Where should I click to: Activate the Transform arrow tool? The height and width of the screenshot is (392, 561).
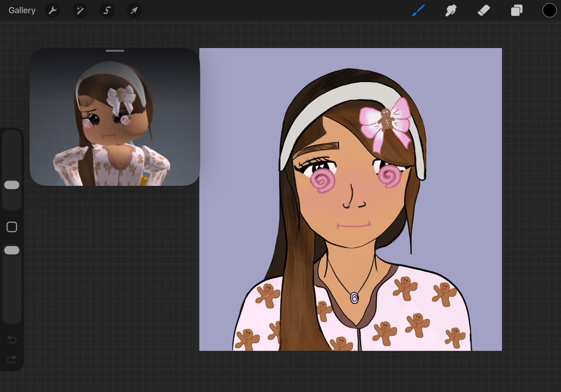click(134, 10)
